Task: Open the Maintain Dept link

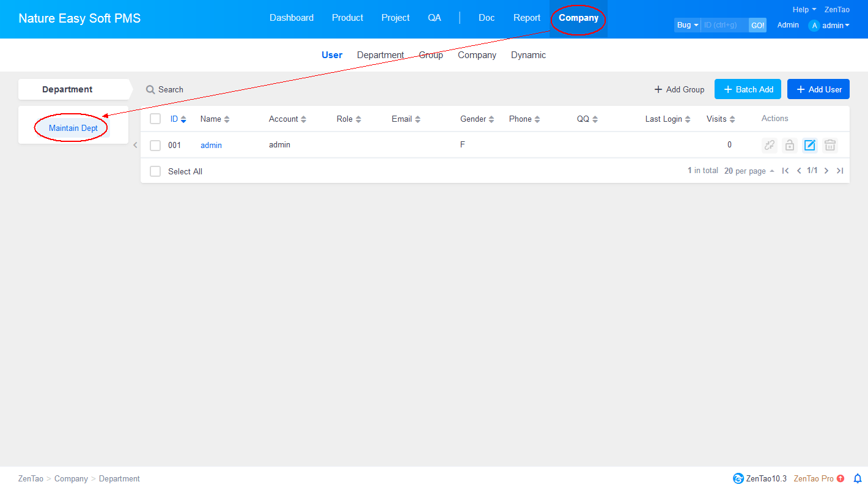Action: [73, 128]
